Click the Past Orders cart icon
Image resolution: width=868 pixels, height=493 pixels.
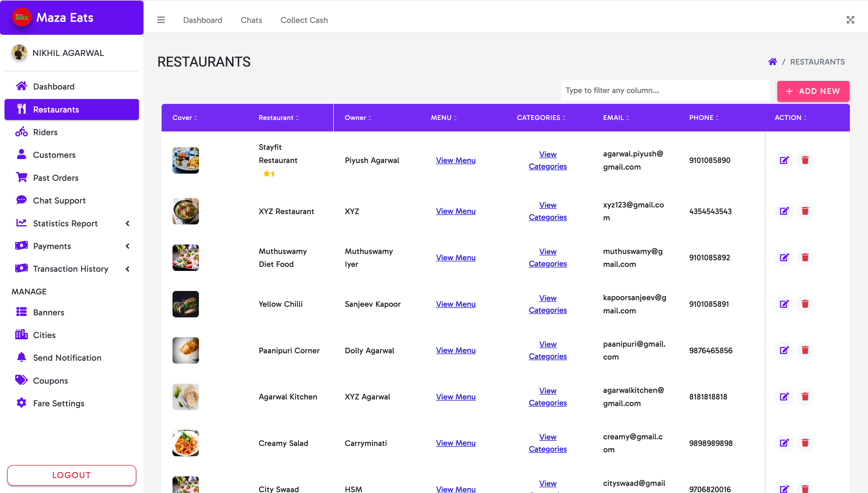pos(21,177)
